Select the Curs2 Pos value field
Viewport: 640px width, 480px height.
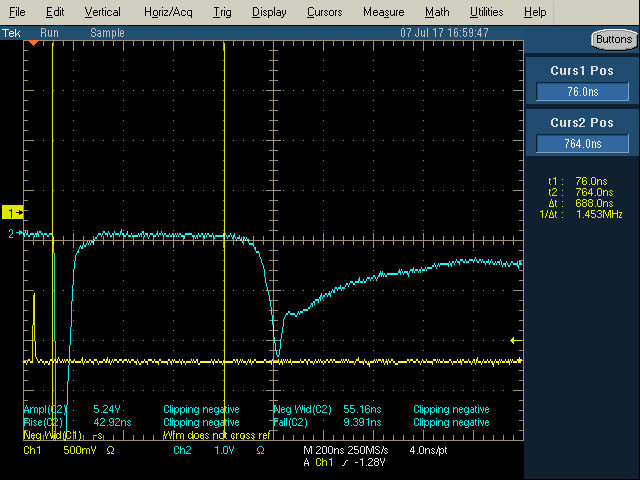582,144
